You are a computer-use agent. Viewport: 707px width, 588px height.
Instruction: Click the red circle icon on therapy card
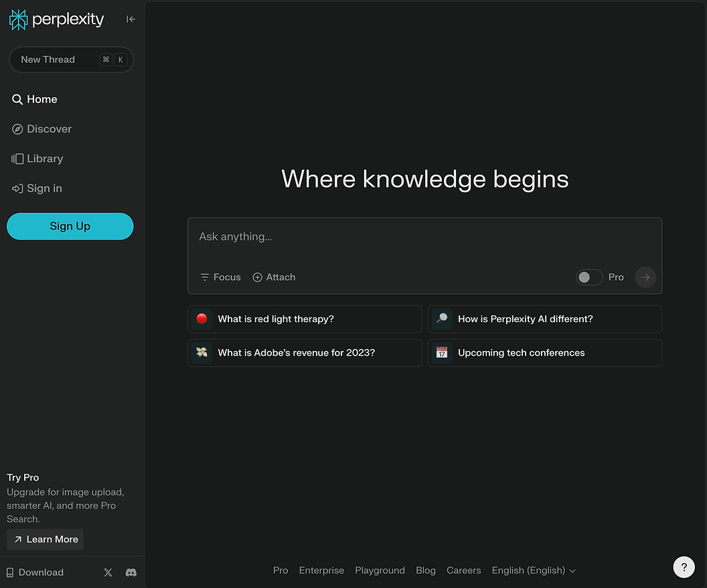[202, 319]
